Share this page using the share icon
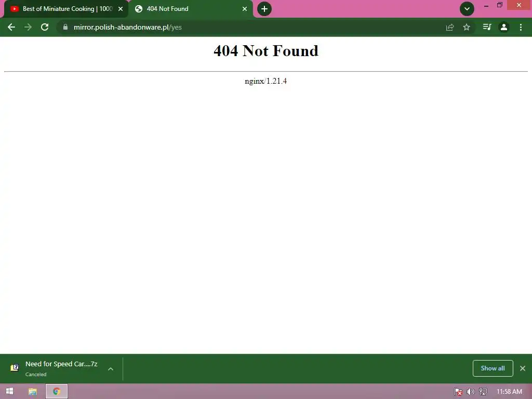532x399 pixels. click(x=450, y=27)
